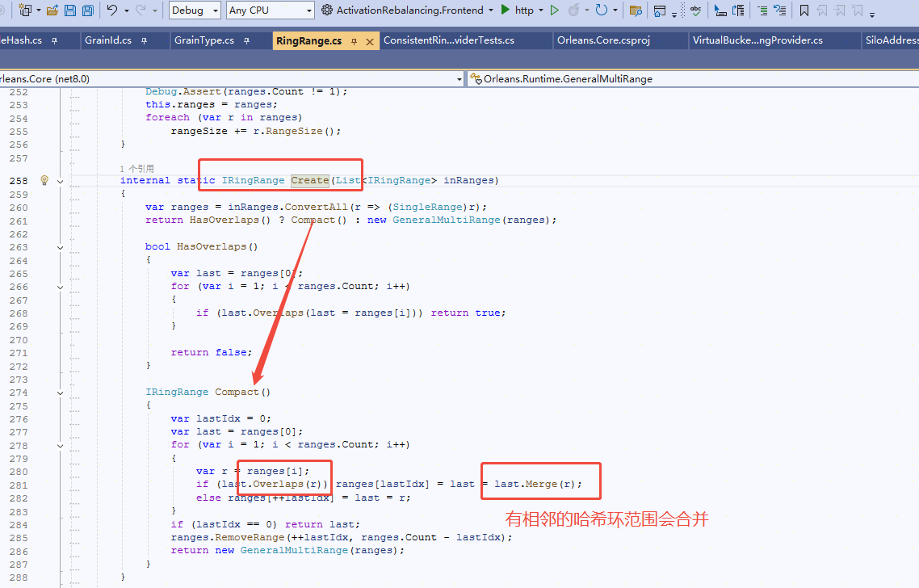Click the Create method name on line 258
919x588 pixels.
coord(310,181)
